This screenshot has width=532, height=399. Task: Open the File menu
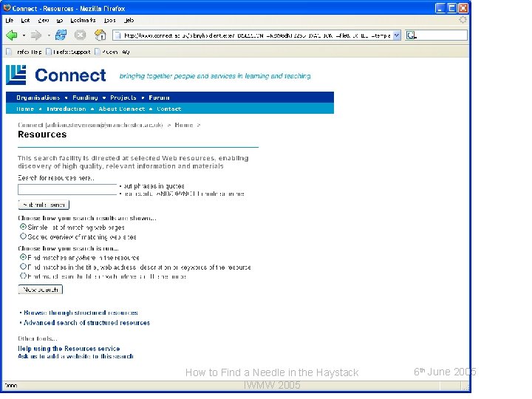[x=10, y=21]
